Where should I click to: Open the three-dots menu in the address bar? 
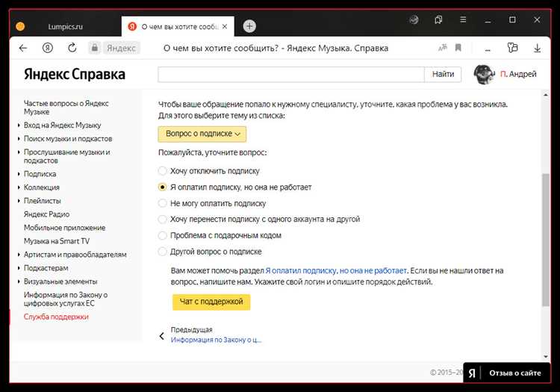point(488,49)
